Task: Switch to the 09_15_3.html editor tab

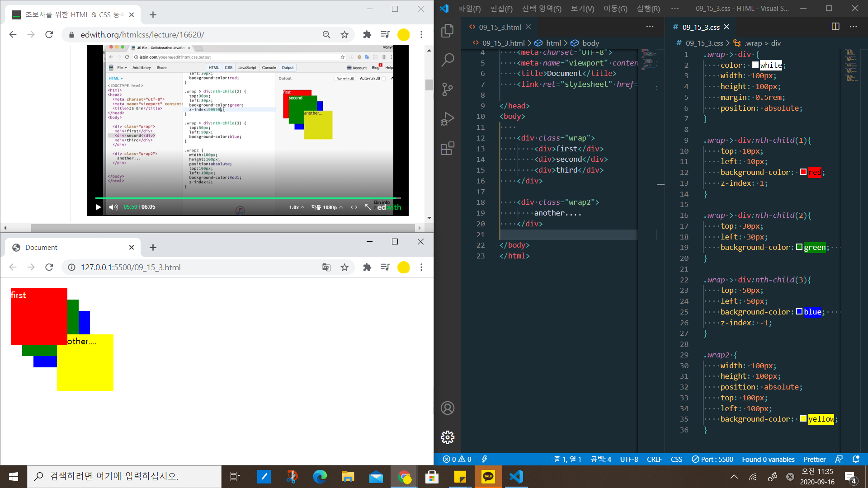Action: [x=500, y=27]
